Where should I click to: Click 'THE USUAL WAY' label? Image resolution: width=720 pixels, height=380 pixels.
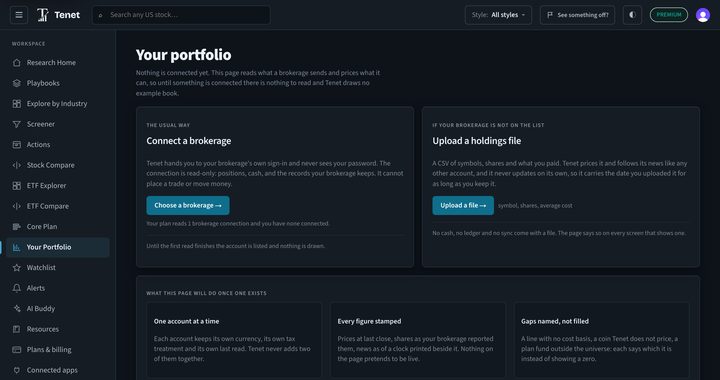[168, 125]
